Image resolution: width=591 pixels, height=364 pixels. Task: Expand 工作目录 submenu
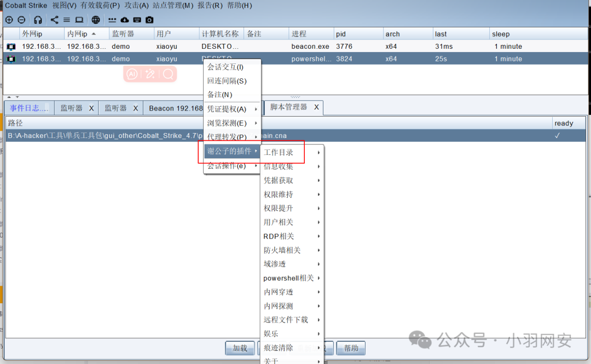coord(292,152)
